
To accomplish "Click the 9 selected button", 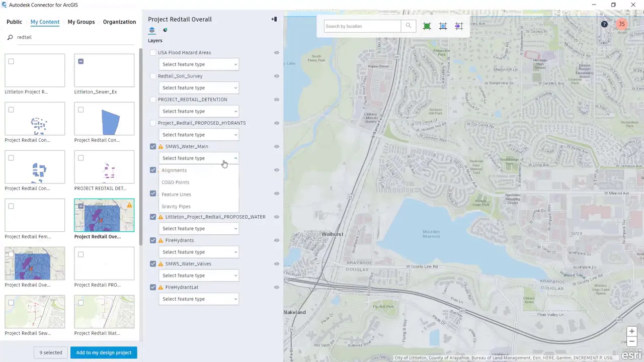I will [x=51, y=352].
